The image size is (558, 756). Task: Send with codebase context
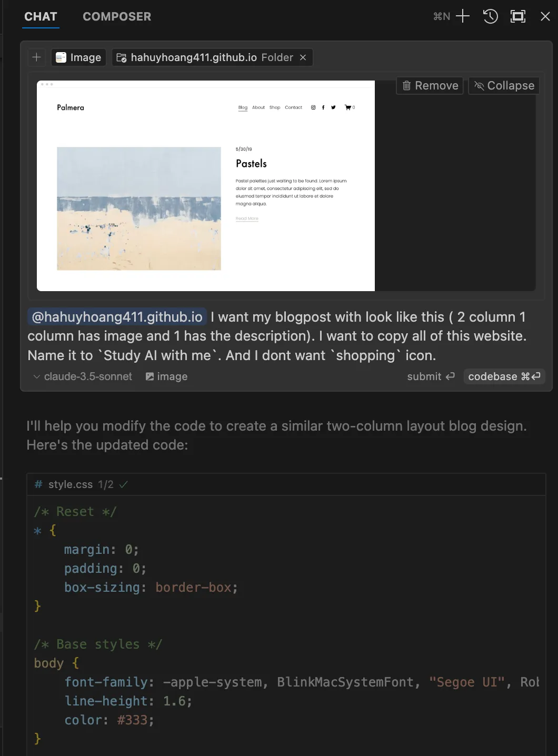(x=504, y=376)
